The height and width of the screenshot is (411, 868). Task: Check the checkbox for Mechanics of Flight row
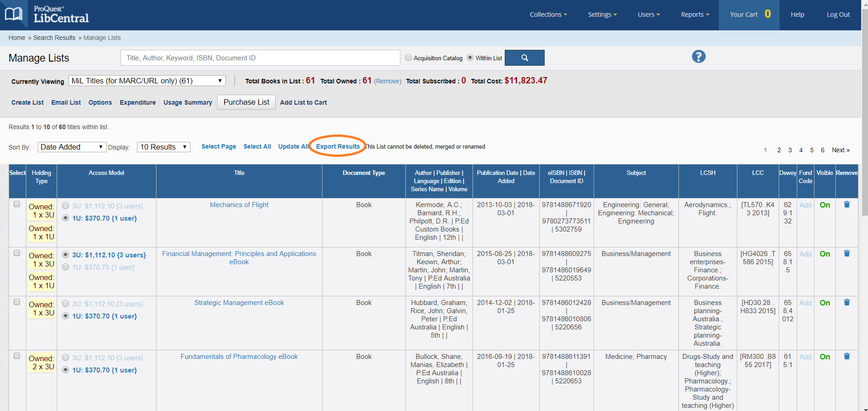click(x=17, y=204)
